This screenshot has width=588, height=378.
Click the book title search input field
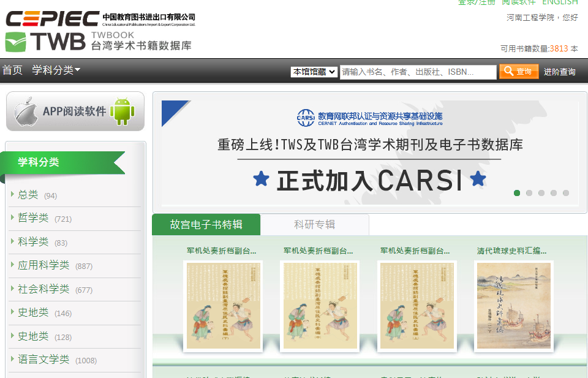point(418,72)
